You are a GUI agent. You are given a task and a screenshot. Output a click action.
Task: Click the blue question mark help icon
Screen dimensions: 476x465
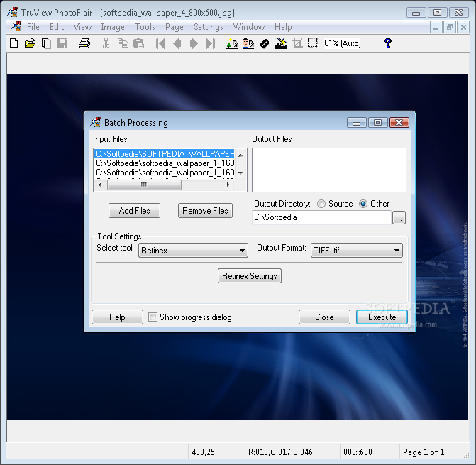coord(388,43)
